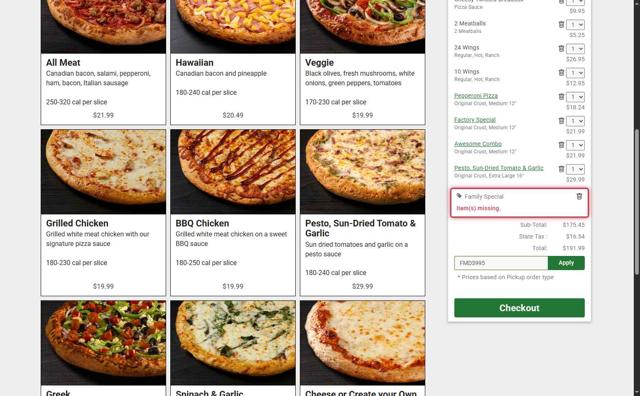This screenshot has height=396, width=640.
Task: Delete the Family Special coupon
Action: coord(579,196)
